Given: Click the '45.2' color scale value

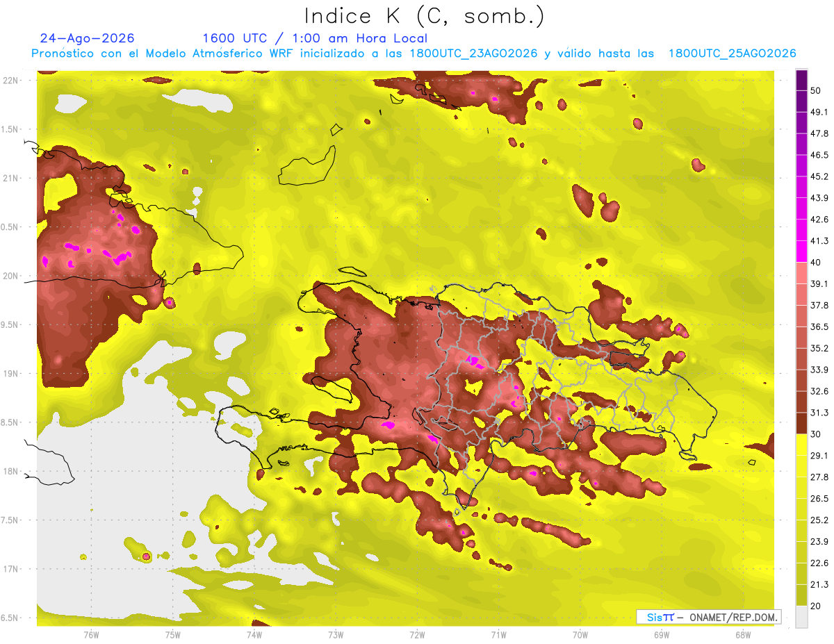Looking at the screenshot, I should (x=819, y=176).
